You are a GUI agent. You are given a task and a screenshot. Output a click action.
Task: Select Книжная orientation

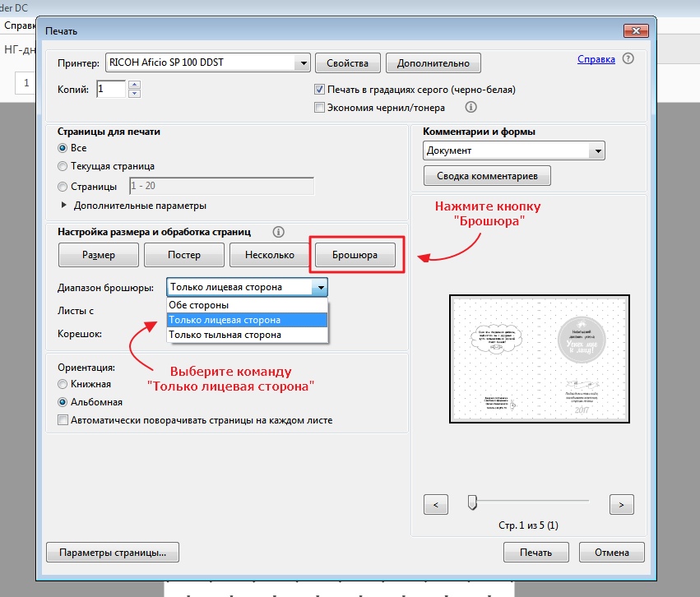pos(63,384)
